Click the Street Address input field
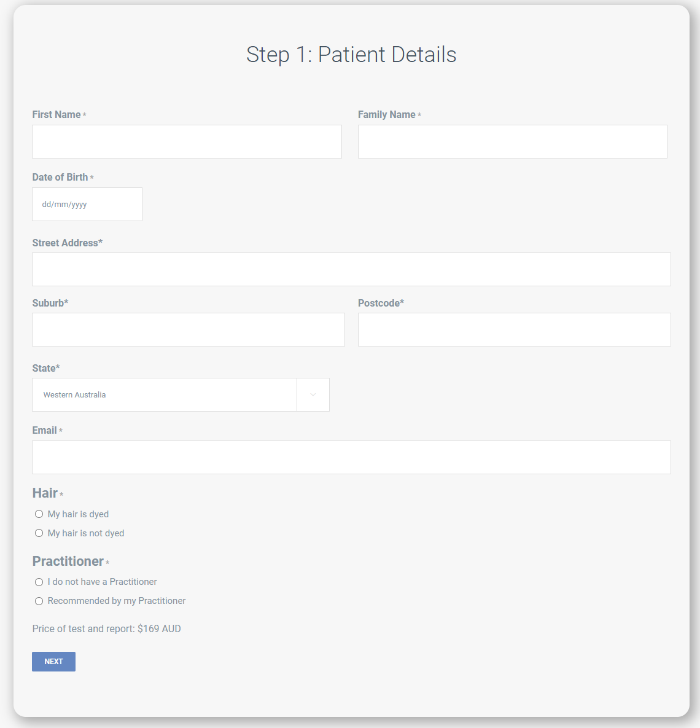Viewport: 700px width, 728px height. 351,269
